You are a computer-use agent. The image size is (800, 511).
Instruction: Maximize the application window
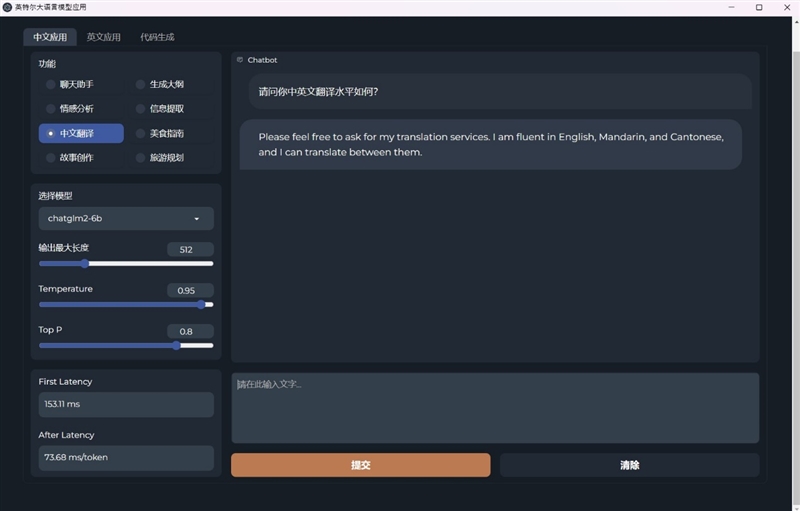point(759,7)
